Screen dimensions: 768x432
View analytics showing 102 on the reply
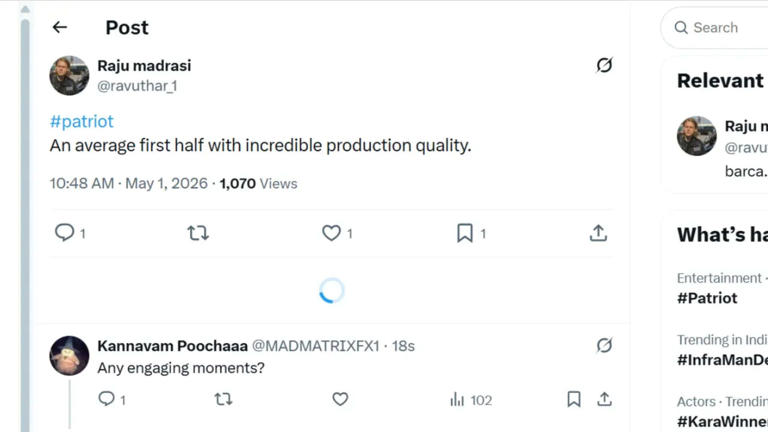pos(471,400)
